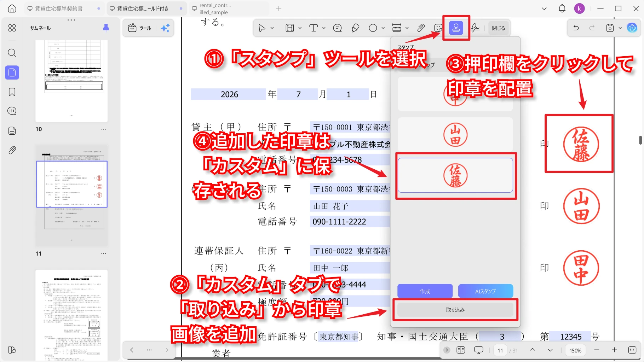
Task: Click the 取り込み import button
Action: coord(455,310)
